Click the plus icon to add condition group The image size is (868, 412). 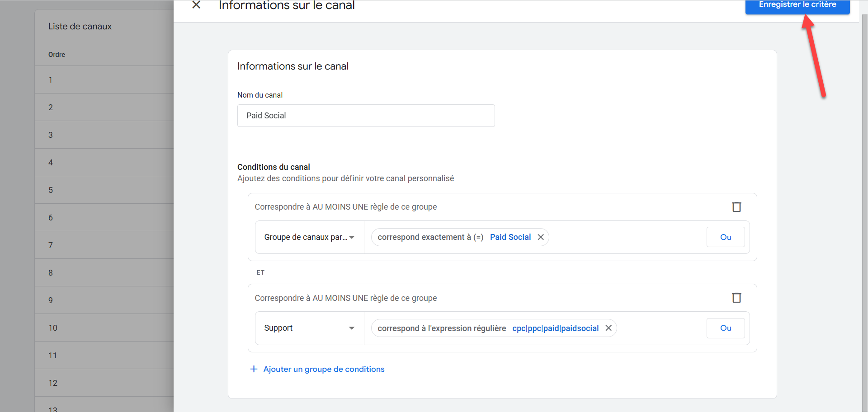pyautogui.click(x=254, y=369)
